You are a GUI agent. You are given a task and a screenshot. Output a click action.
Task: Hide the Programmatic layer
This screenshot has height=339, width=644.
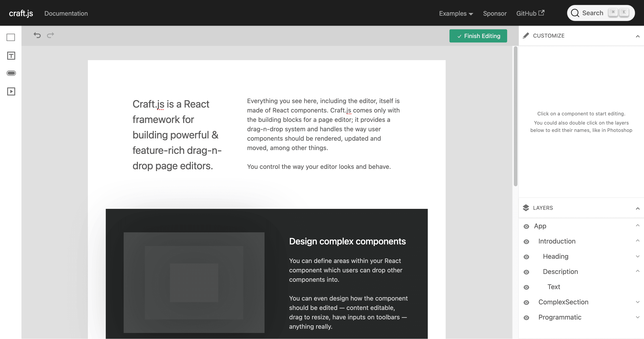pos(526,318)
